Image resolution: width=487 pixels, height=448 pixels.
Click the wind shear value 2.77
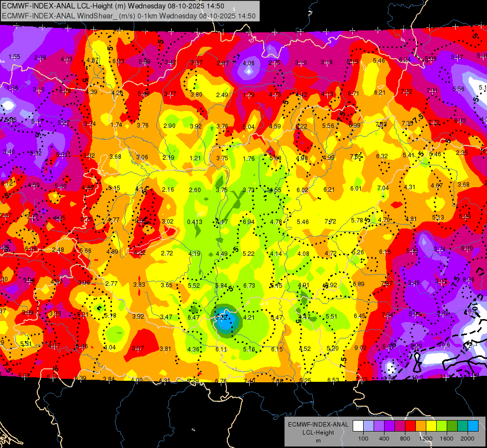coord(111,284)
